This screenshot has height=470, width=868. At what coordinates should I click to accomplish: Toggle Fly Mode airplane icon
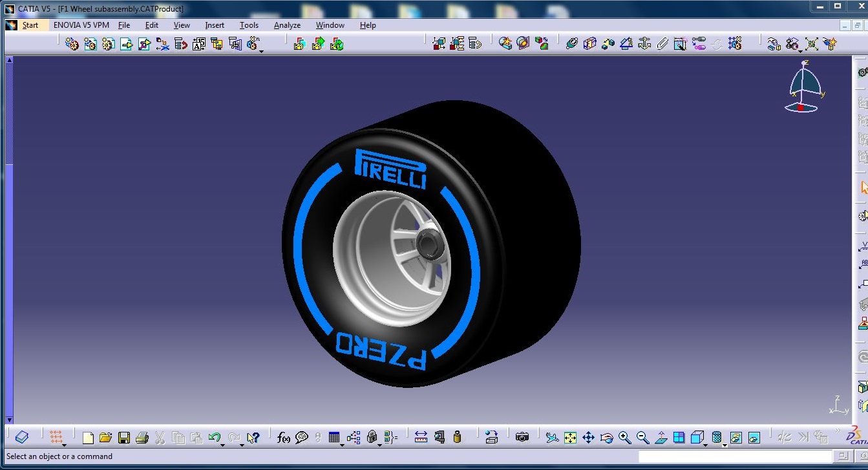click(x=552, y=438)
